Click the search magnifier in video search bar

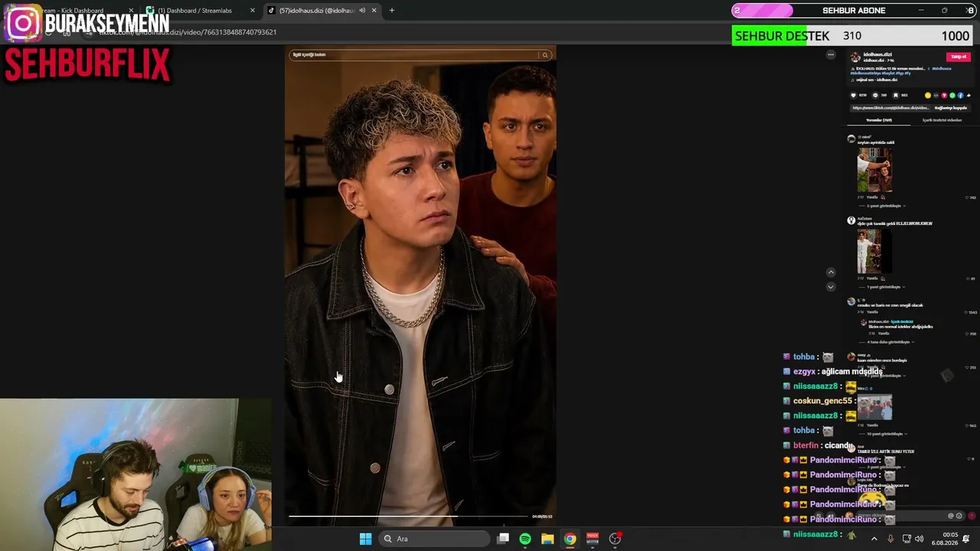tap(545, 55)
